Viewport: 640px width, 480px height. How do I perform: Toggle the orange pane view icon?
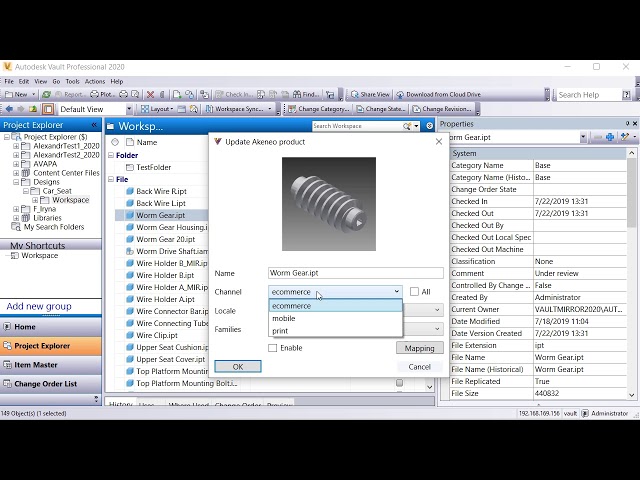[x=48, y=109]
